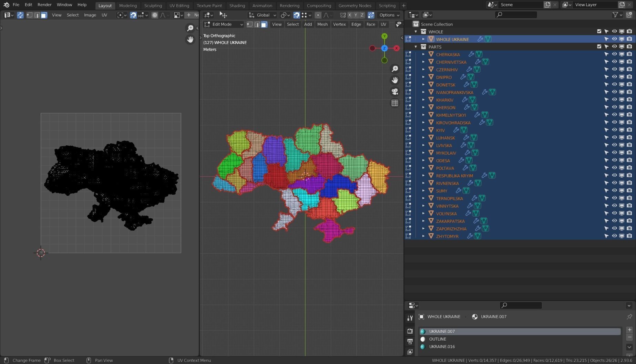Toggle UV sync selection icon
Viewport: 636px width, 364px height.
[x=20, y=15]
